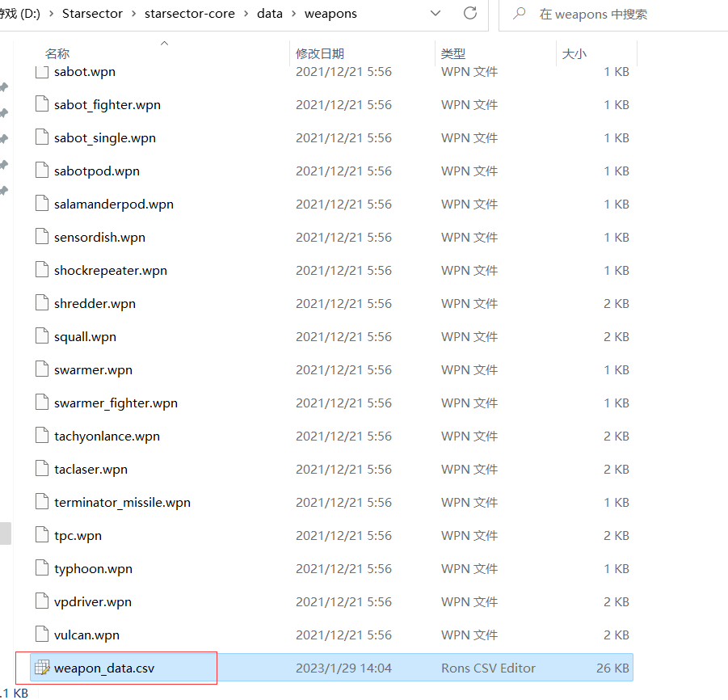Sort files by 名称 column header
The height and width of the screenshot is (700, 728).
pos(57,53)
